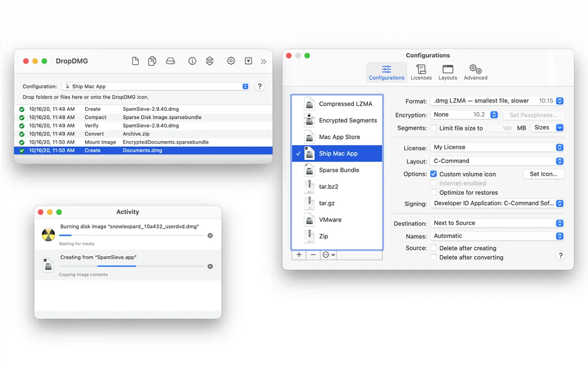Enable Optimize for restores option
This screenshot has height=368, width=588.
pos(434,193)
